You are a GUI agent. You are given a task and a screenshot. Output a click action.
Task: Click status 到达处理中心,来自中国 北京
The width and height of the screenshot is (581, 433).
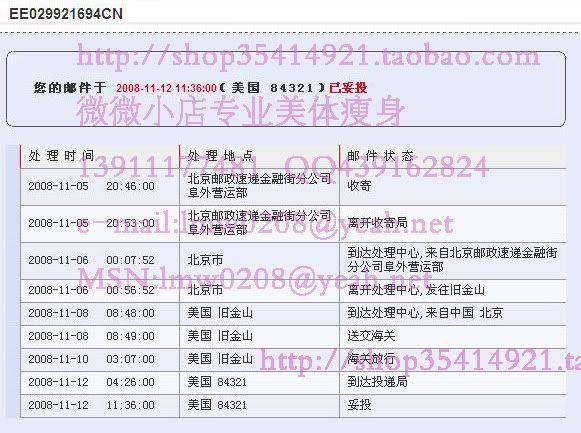[425, 313]
